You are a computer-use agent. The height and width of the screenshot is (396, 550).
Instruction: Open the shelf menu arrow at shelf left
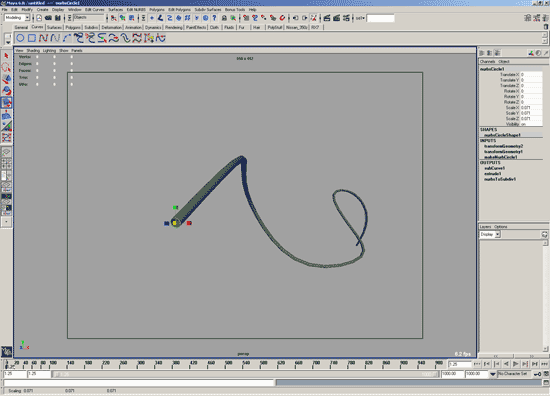[x=7, y=42]
